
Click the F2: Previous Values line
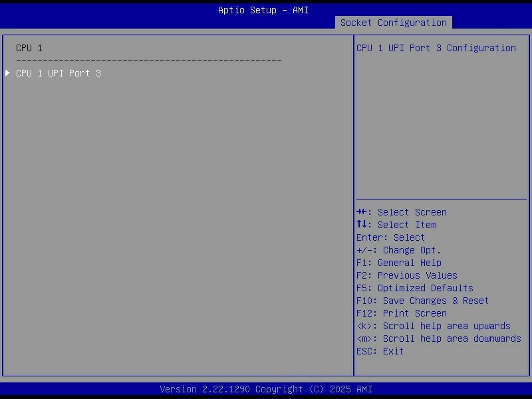coord(407,275)
